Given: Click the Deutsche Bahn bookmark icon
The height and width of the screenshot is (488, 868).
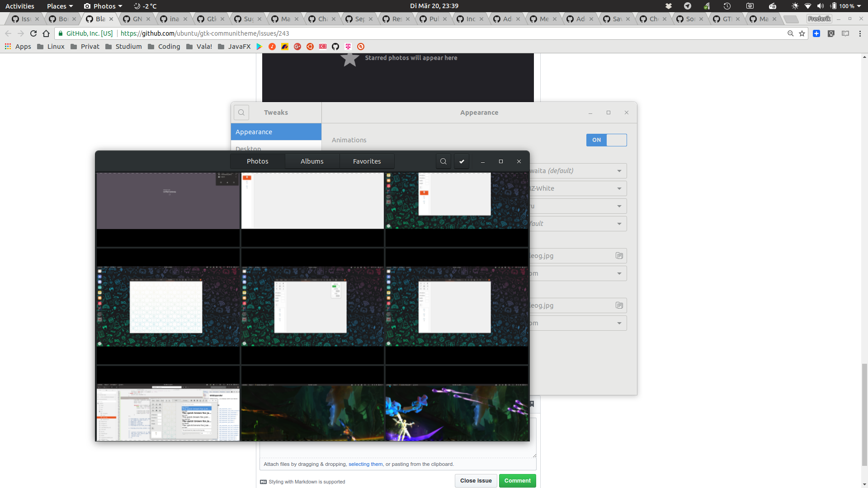Looking at the screenshot, I should point(323,47).
